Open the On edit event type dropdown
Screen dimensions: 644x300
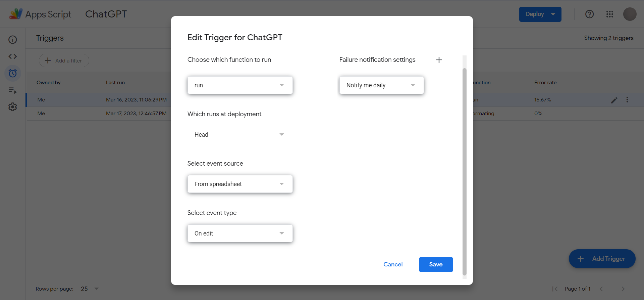pos(240,233)
